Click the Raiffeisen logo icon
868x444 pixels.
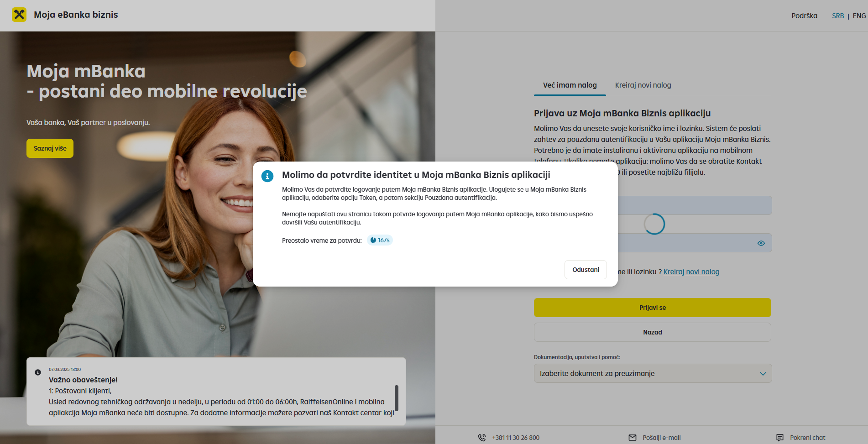19,15
